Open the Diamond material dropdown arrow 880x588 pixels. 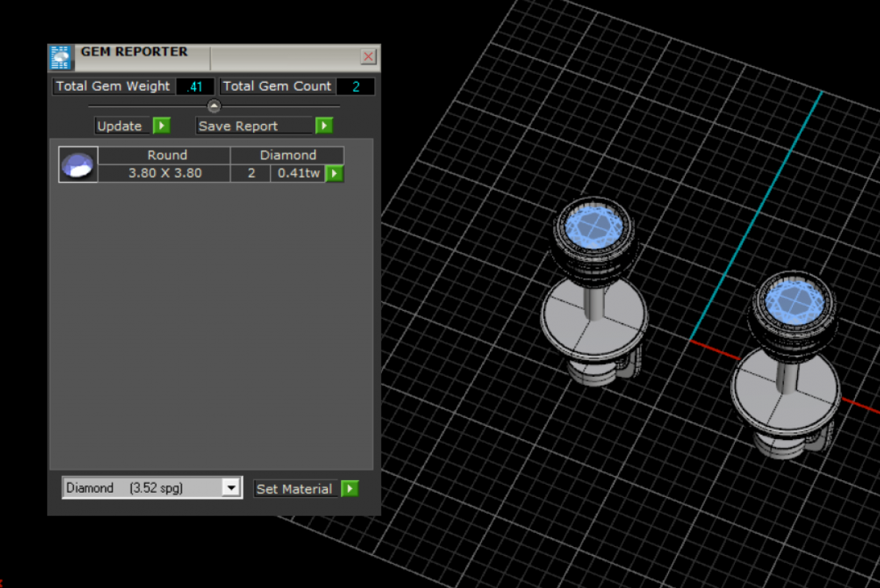[231, 488]
